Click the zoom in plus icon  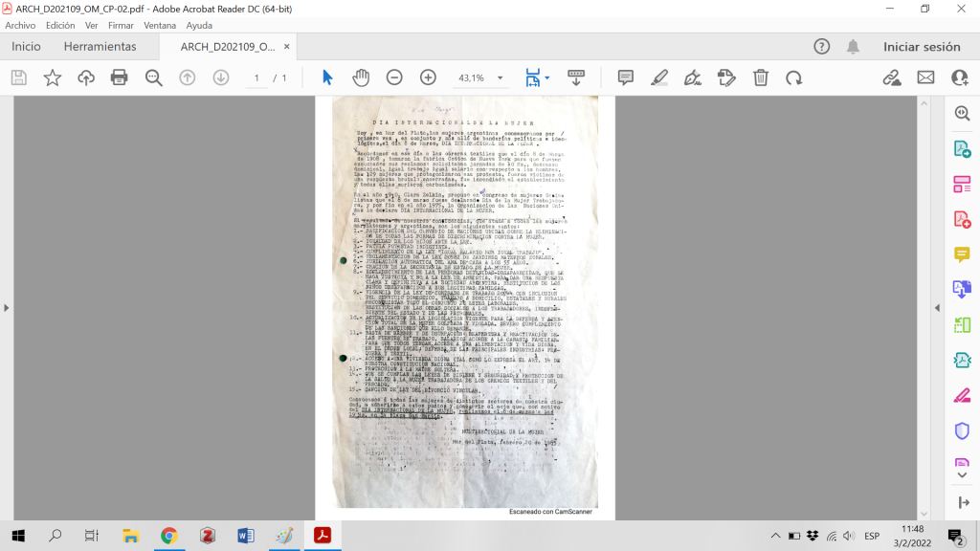(428, 77)
